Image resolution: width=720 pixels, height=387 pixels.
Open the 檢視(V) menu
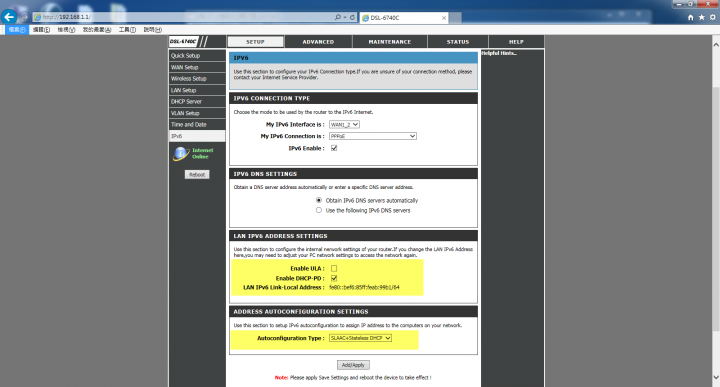pyautogui.click(x=66, y=29)
